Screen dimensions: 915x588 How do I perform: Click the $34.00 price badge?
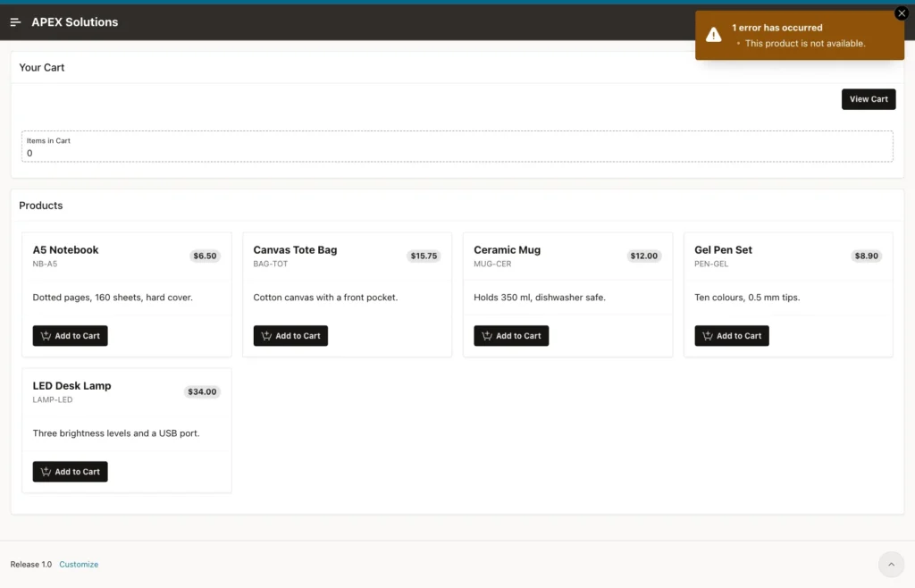point(202,391)
